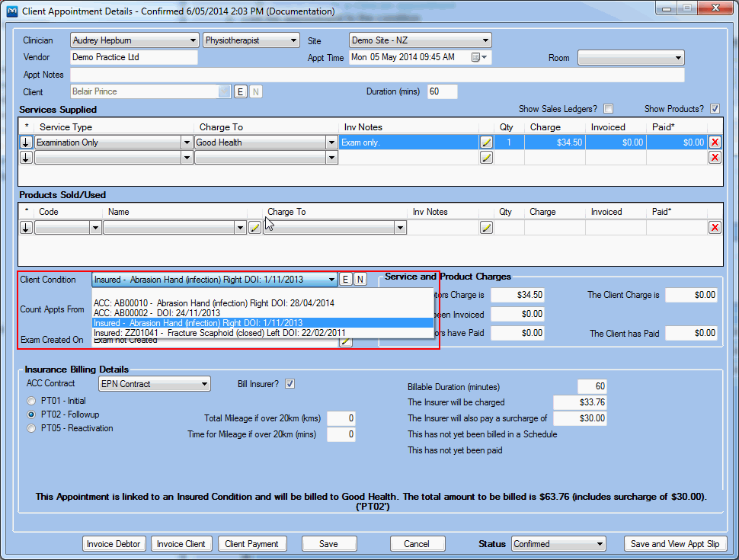Viewport: 739px width, 560px height.
Task: Click into the Appt Notes text field
Action: 377,75
